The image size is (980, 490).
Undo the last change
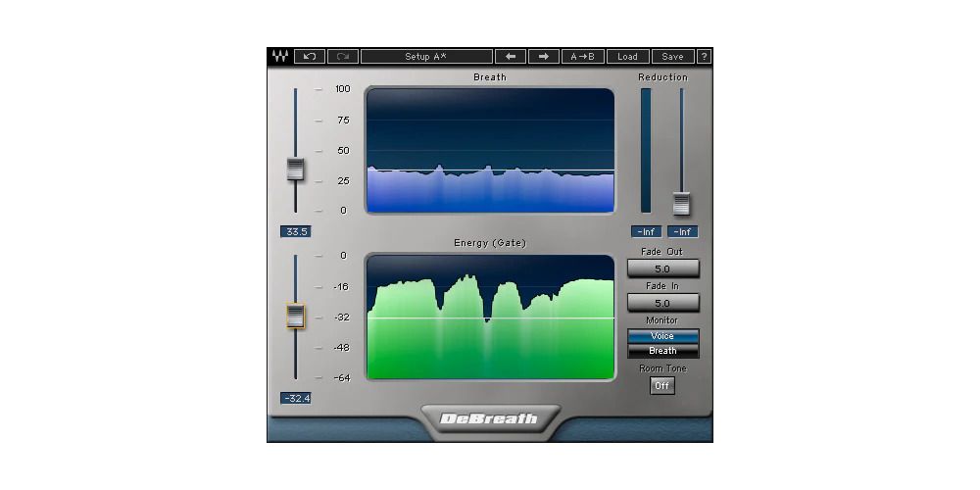(x=310, y=56)
